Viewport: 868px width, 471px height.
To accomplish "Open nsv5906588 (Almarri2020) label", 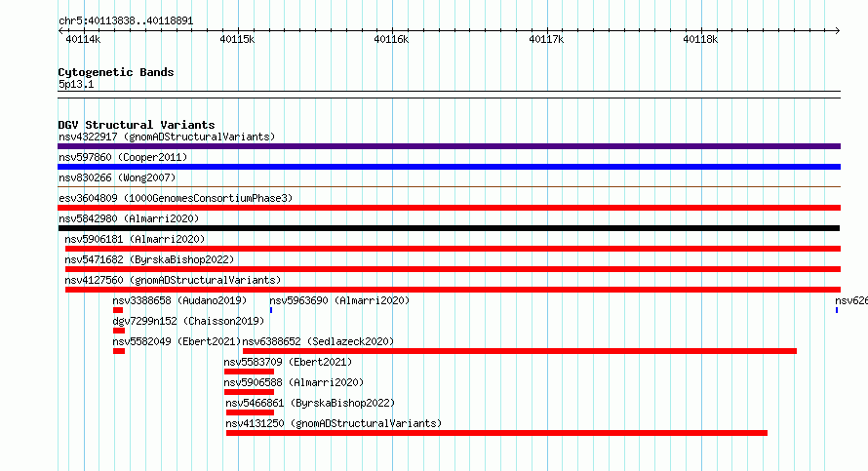I will (294, 382).
